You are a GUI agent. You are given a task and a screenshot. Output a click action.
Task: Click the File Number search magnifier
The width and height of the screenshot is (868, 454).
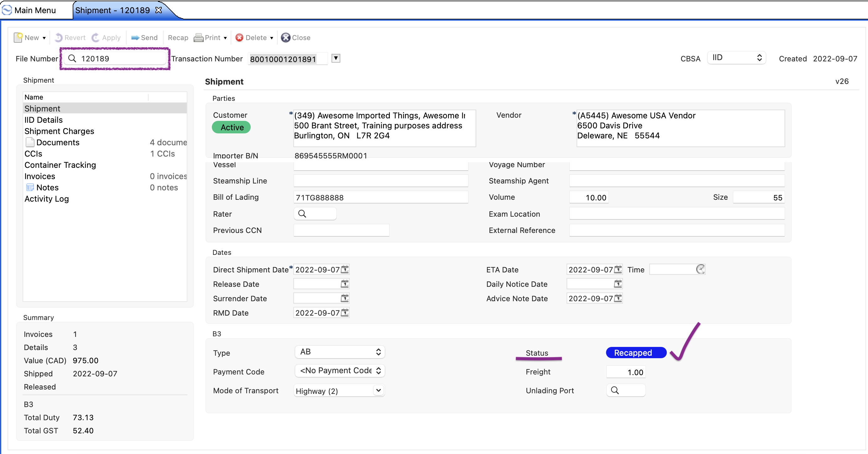pos(72,59)
